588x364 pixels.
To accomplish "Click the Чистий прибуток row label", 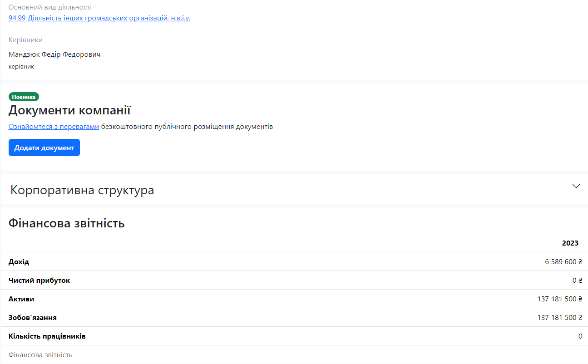I will tap(40, 280).
